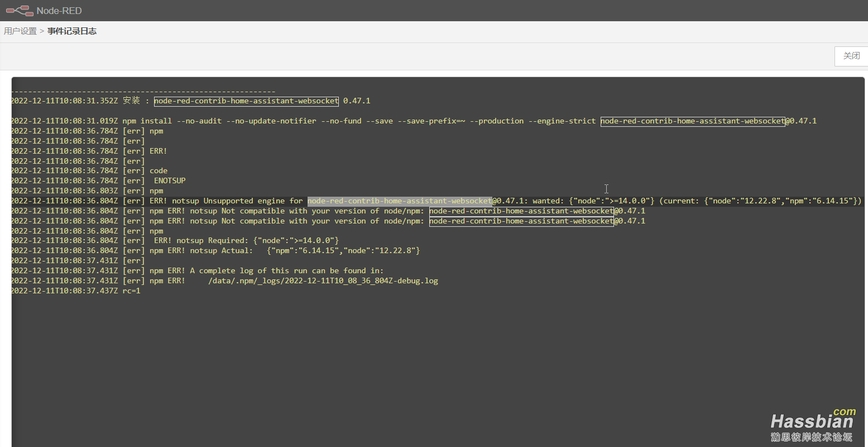Click the Node-RED title text
Image resolution: width=868 pixels, height=447 pixels.
(x=59, y=11)
